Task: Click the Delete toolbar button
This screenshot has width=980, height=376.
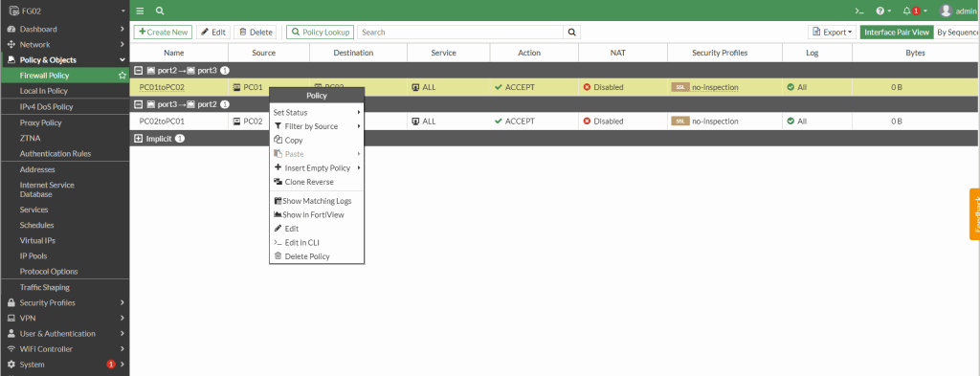Action: click(255, 32)
